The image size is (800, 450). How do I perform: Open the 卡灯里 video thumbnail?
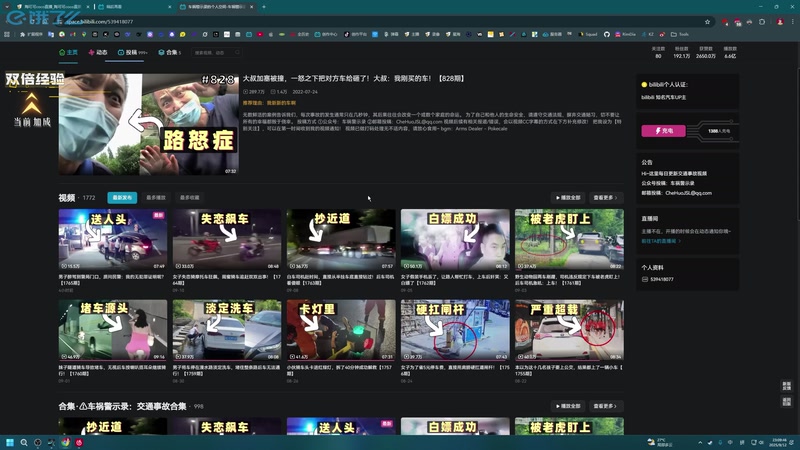pos(341,330)
